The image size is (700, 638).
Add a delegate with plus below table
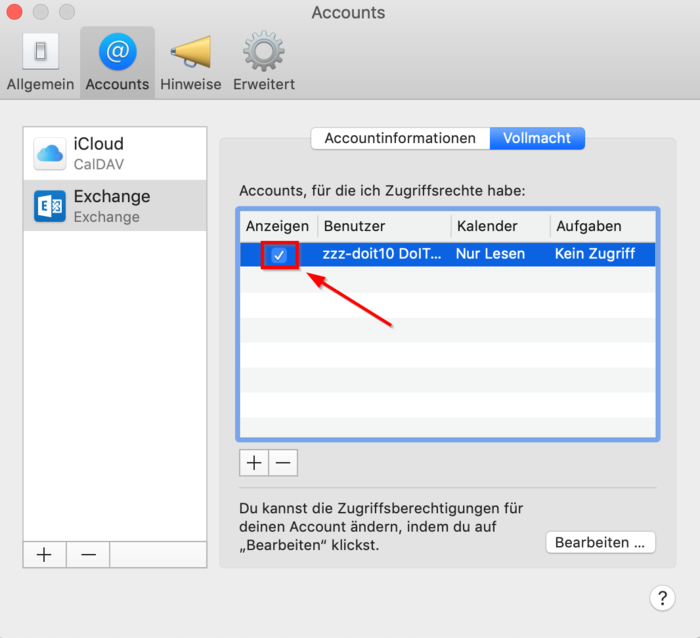coord(254,463)
